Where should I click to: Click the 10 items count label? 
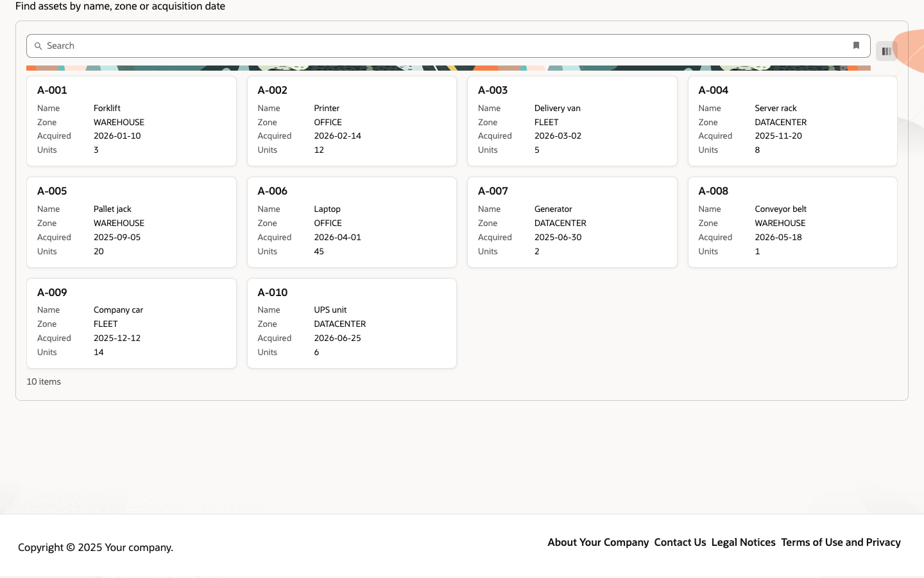coord(44,381)
